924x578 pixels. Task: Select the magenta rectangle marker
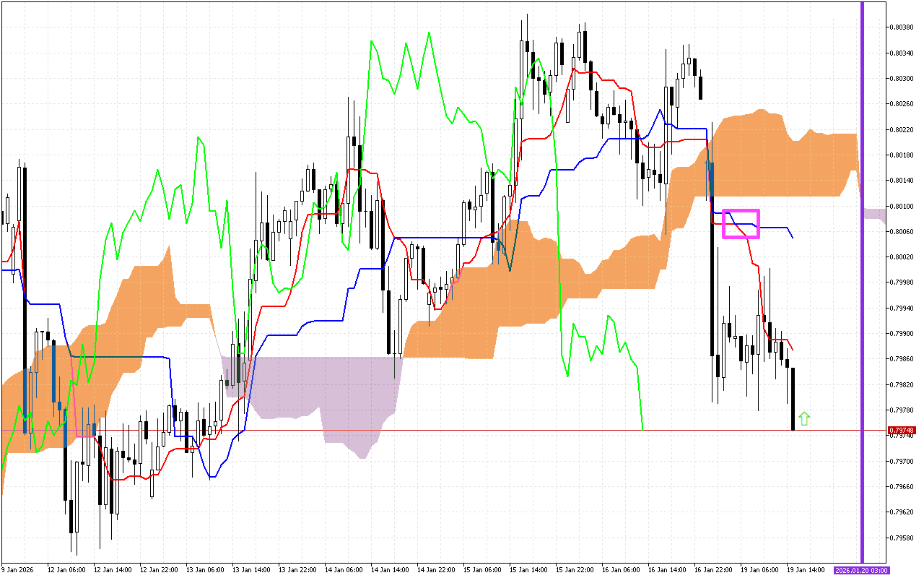[x=741, y=224]
